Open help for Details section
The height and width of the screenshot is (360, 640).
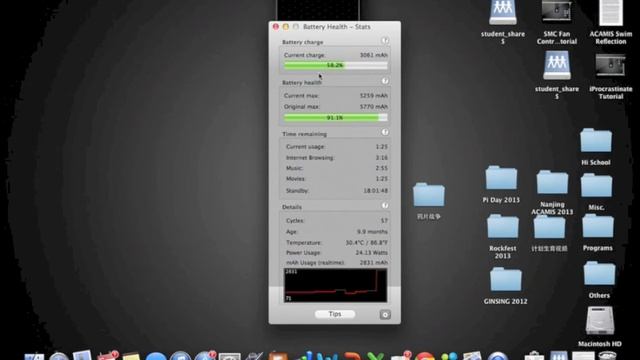pyautogui.click(x=384, y=205)
